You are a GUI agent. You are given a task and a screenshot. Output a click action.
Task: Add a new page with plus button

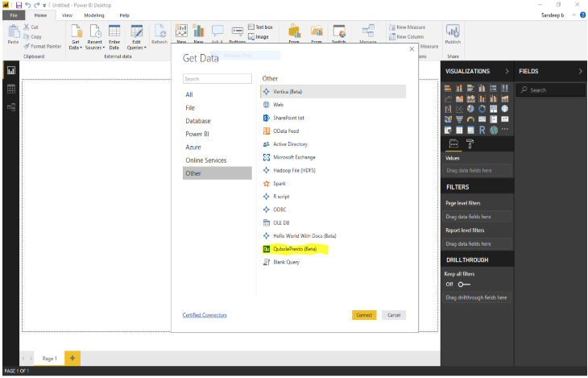point(72,358)
